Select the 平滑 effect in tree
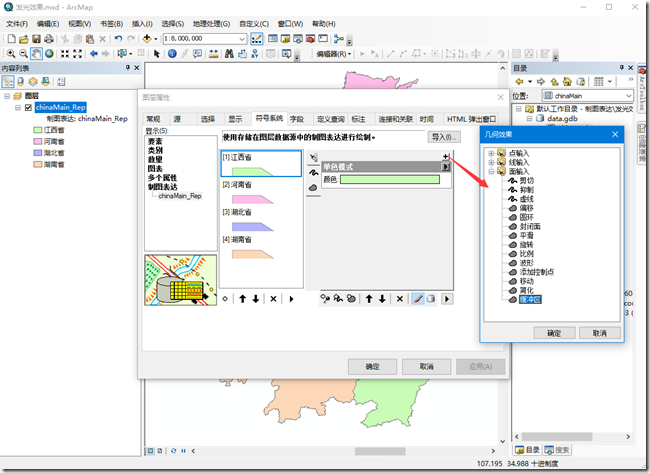This screenshot has width=650, height=473. coord(526,235)
